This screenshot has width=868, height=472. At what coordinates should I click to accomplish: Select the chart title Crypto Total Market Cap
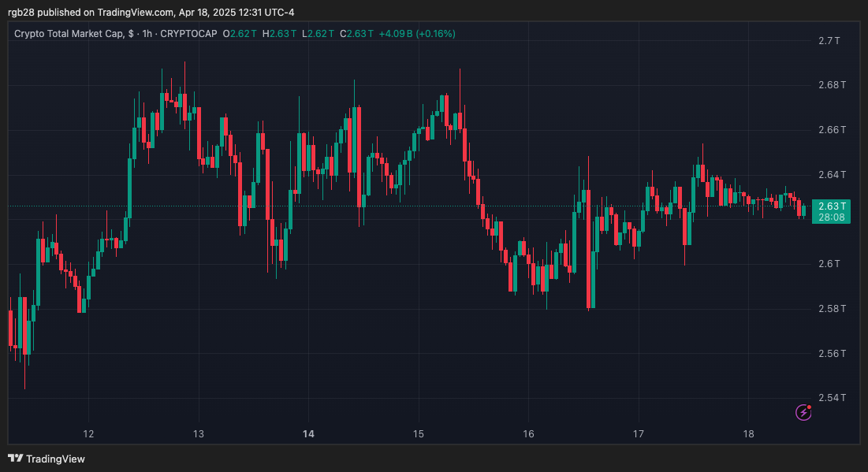[x=71, y=34]
